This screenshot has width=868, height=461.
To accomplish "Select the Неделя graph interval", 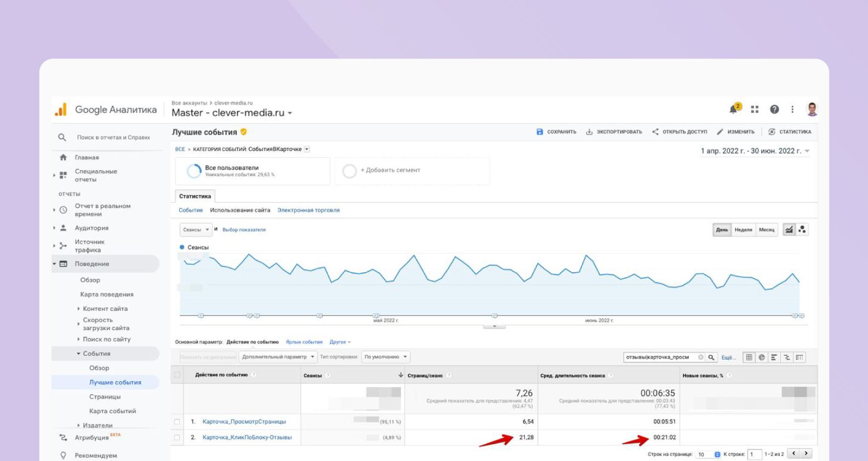I will [x=743, y=230].
